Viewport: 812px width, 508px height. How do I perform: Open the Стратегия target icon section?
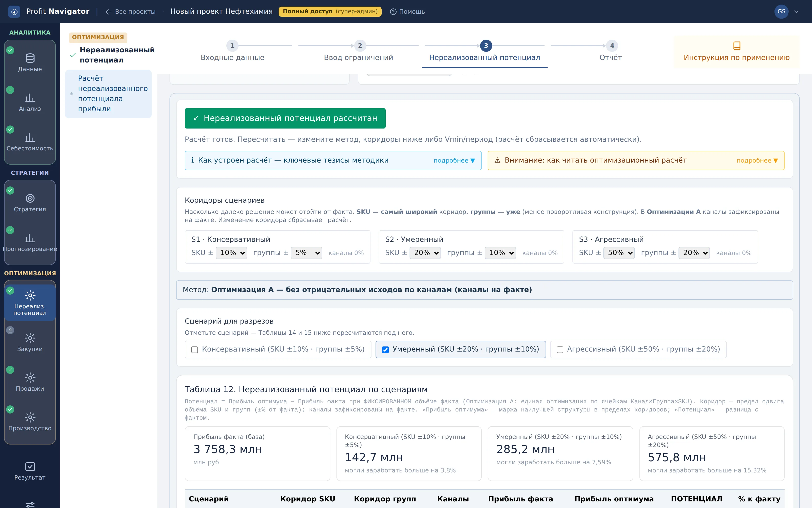(x=30, y=203)
